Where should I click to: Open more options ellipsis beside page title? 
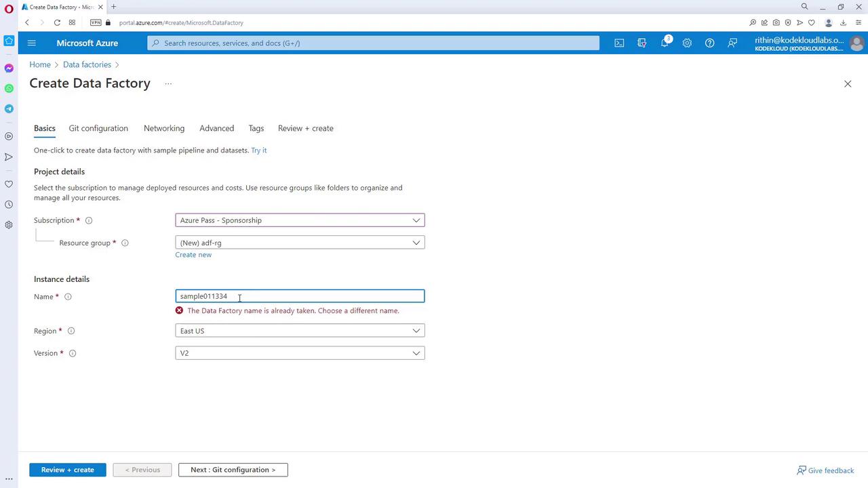tap(168, 83)
